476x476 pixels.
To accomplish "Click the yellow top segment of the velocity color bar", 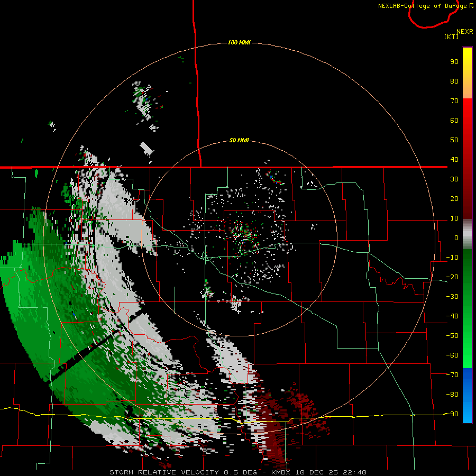I will click(467, 73).
